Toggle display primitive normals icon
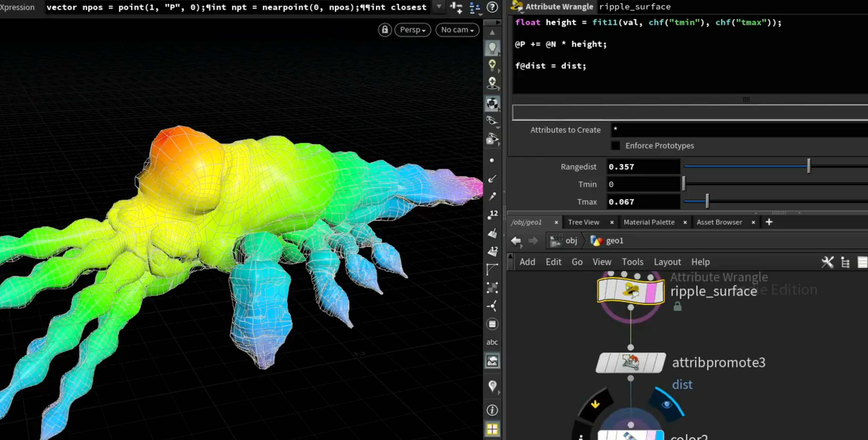This screenshot has width=868, height=440. (x=492, y=233)
